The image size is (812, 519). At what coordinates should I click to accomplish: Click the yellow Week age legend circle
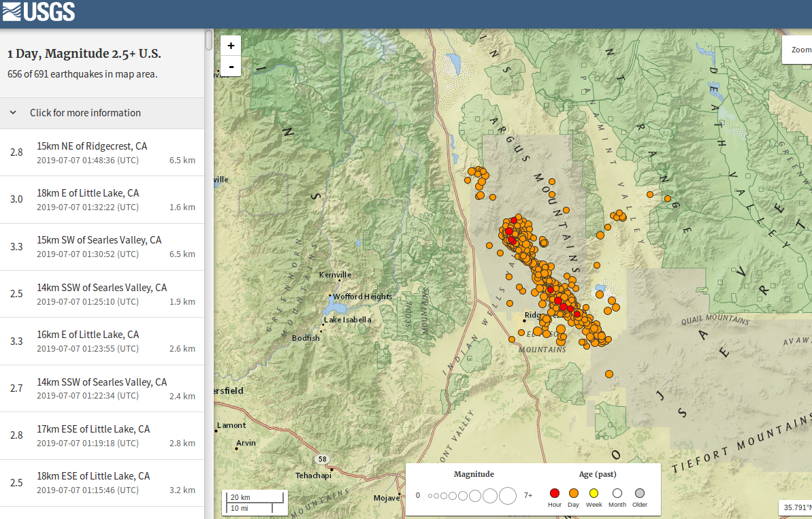click(594, 494)
